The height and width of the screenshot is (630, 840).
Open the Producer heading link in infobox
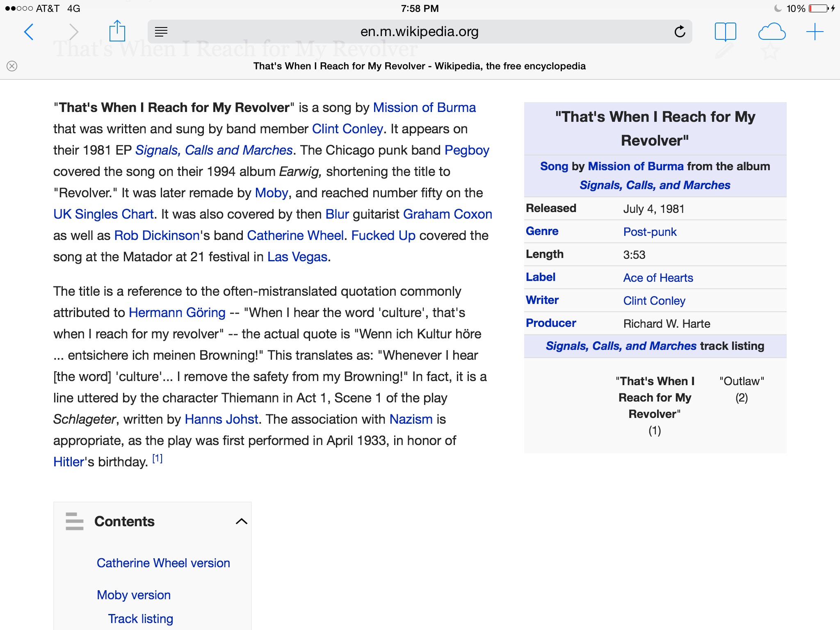click(551, 323)
